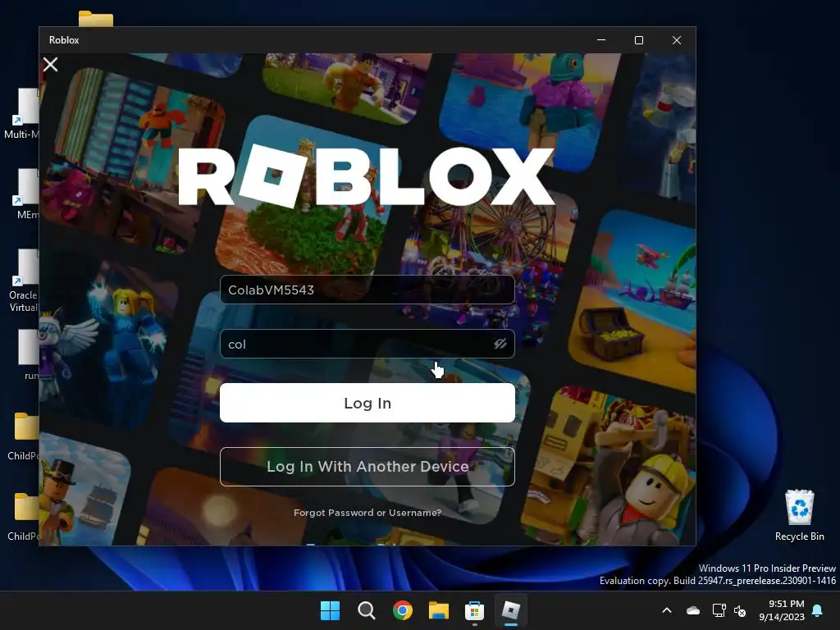840x630 pixels.
Task: Launch Google Chrome from taskbar
Action: tap(402, 610)
